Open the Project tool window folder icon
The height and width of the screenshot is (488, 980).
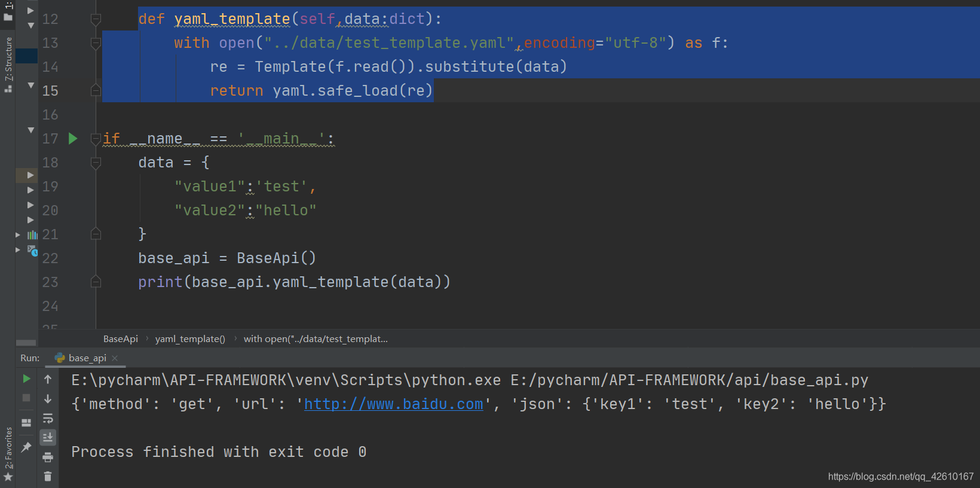[x=8, y=17]
